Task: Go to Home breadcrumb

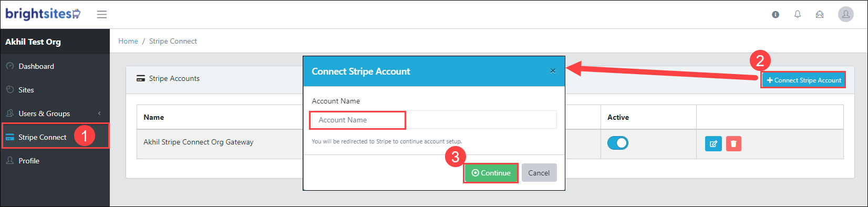Action: click(x=128, y=41)
